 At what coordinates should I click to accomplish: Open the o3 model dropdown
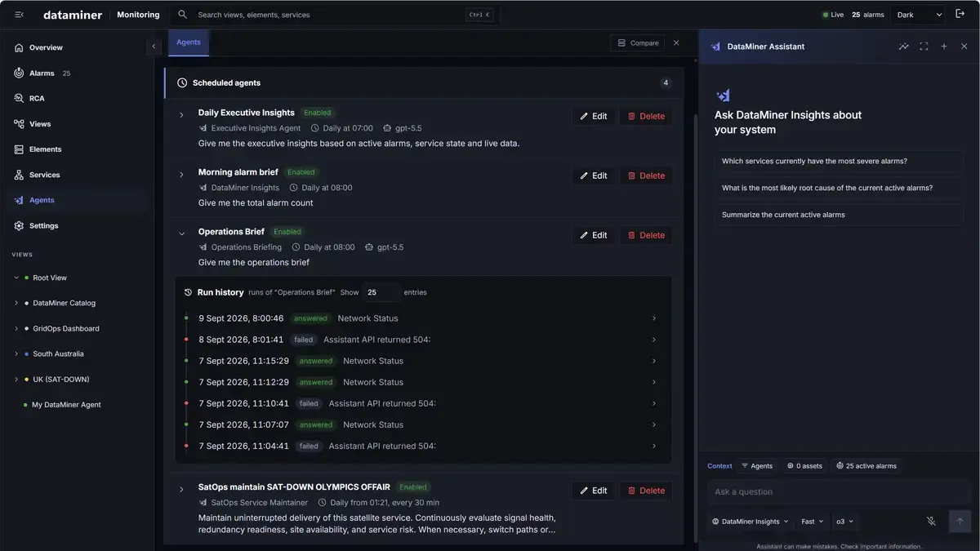point(844,522)
